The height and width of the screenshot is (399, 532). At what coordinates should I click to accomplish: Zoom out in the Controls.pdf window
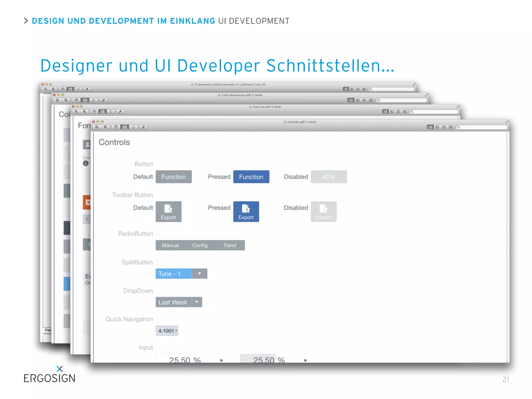[x=97, y=127]
